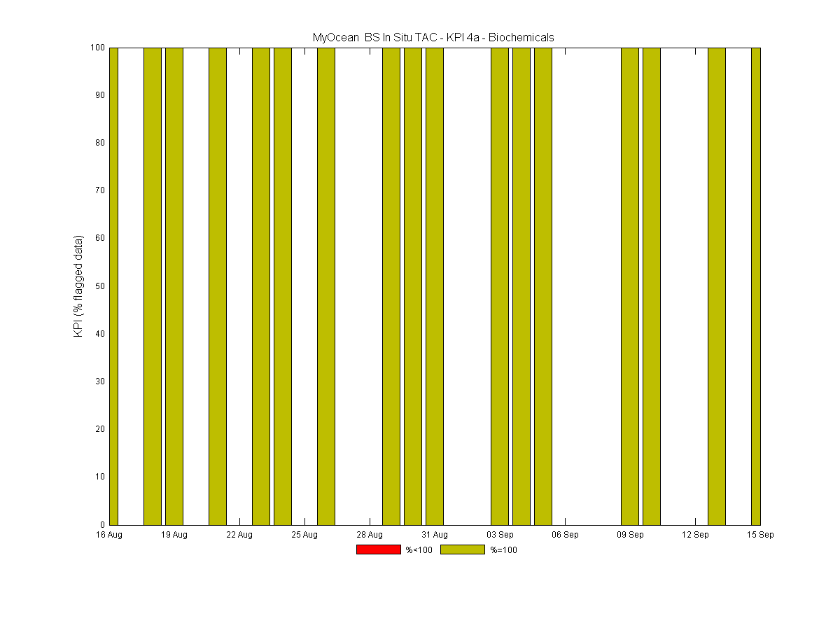Click the '12 Sep' x-axis label

pos(695,535)
